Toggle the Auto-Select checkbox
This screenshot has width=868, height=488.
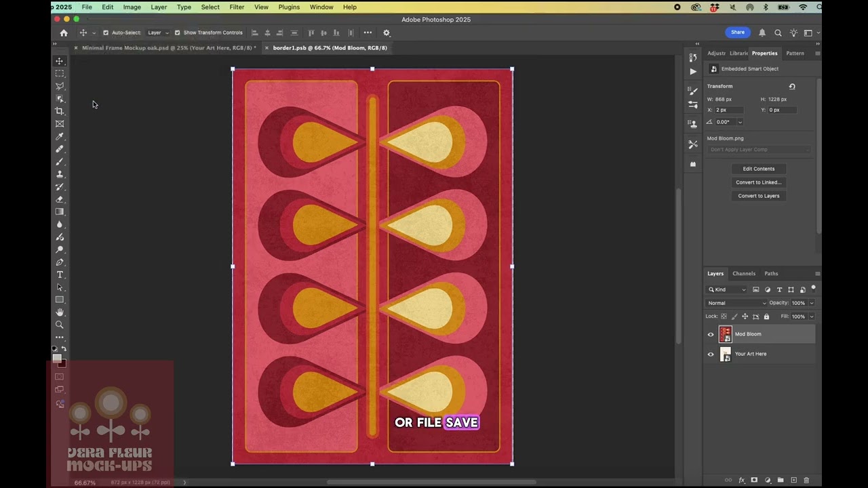click(x=105, y=33)
